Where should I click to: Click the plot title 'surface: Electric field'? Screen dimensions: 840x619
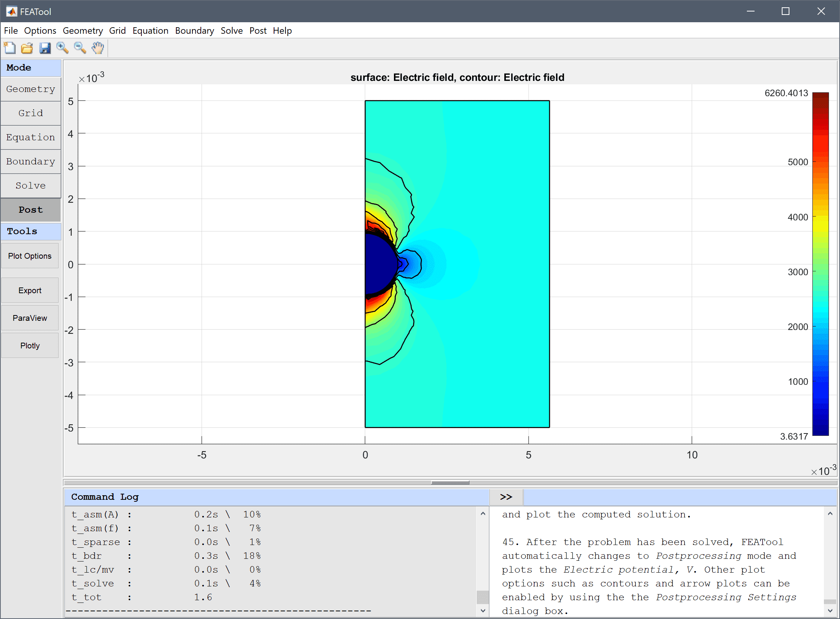pos(457,77)
